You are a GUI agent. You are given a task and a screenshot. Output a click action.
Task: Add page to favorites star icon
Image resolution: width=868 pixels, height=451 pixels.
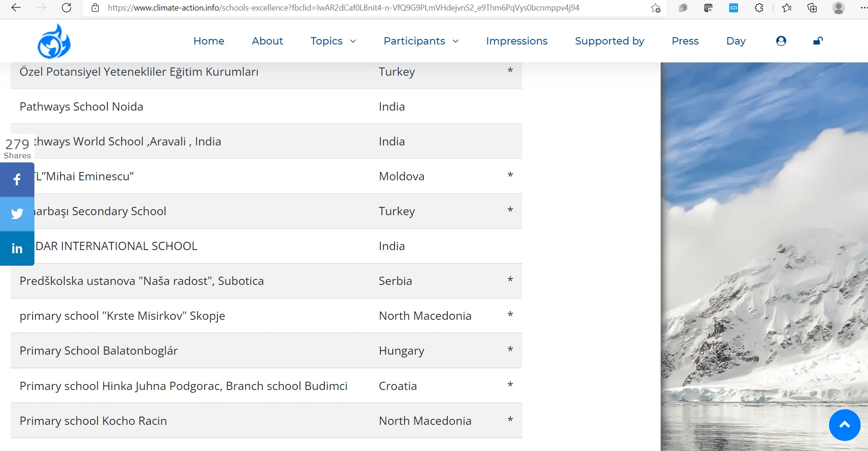[656, 8]
